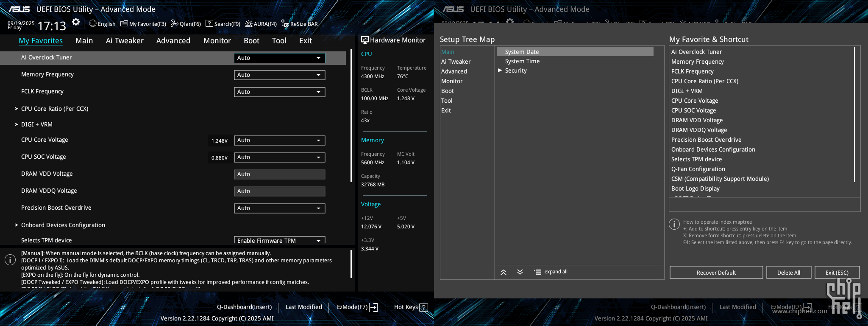Open Search(F9) tool

click(223, 24)
